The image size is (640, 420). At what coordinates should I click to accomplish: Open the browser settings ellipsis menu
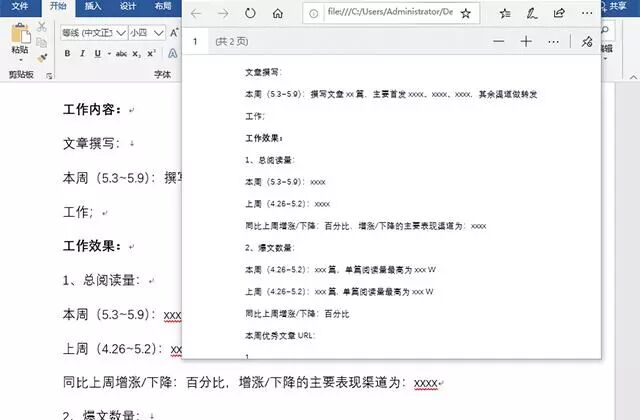(x=587, y=13)
